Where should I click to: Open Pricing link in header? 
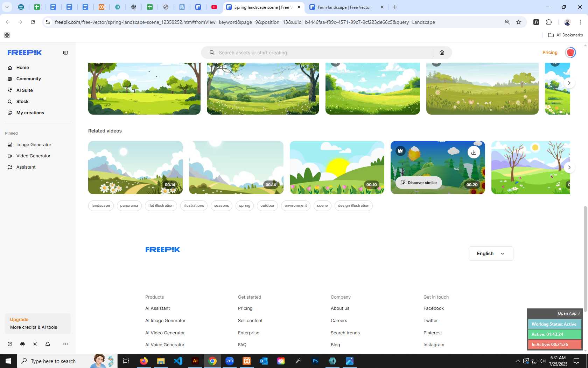(550, 53)
